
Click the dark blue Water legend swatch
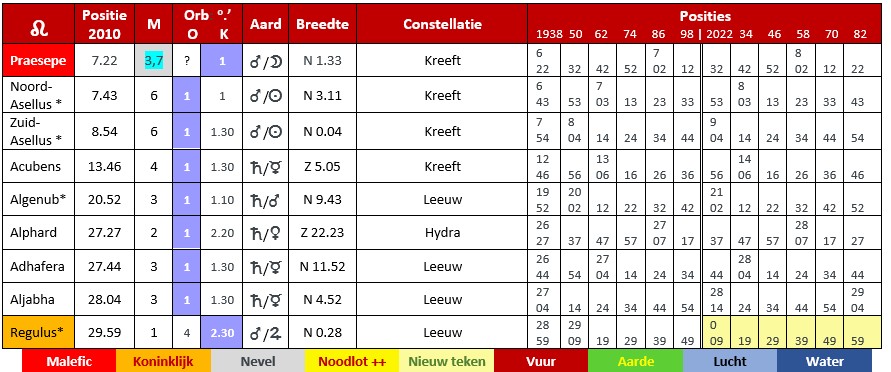[825, 361]
